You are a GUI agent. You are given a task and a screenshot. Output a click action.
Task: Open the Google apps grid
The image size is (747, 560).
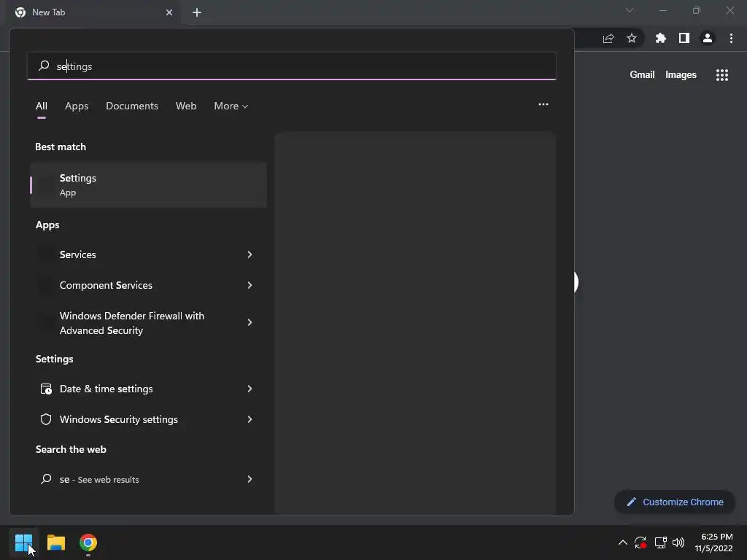(722, 75)
